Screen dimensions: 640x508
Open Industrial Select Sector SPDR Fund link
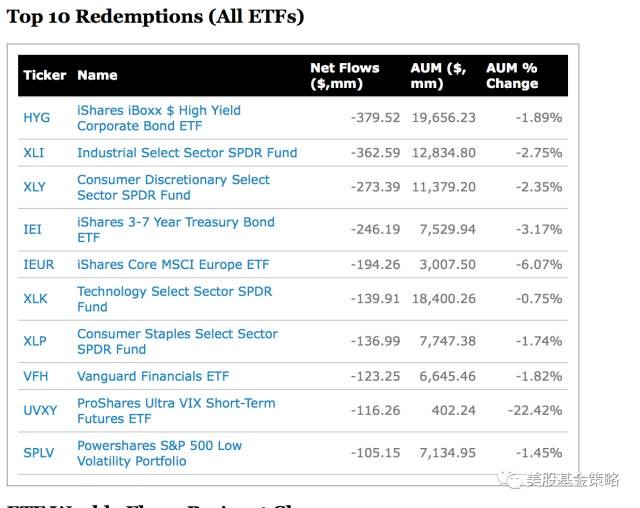click(187, 153)
